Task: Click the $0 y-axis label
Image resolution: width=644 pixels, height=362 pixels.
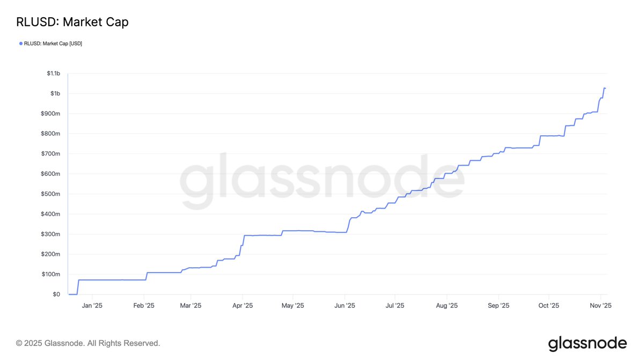Action: coord(56,294)
